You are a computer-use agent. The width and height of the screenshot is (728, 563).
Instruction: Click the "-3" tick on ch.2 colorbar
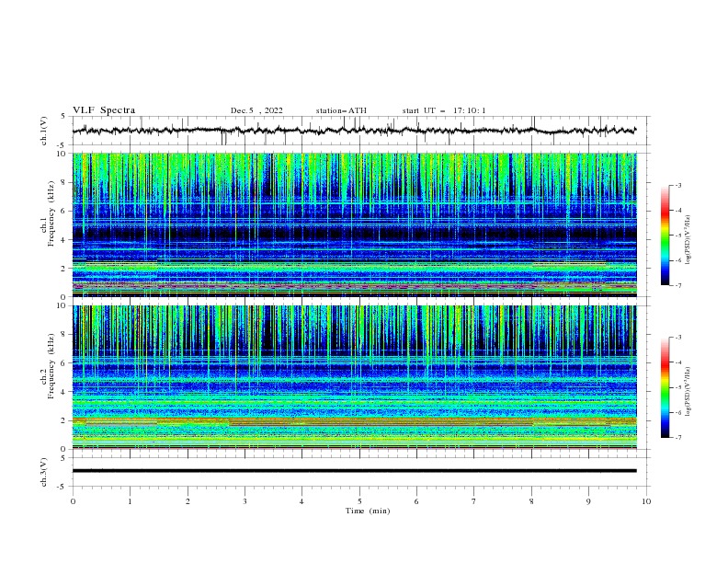point(677,338)
